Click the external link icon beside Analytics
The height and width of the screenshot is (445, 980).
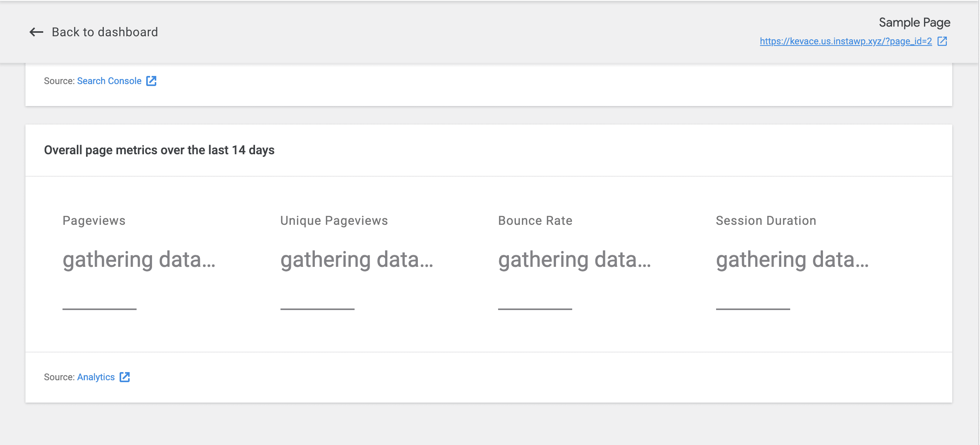tap(125, 377)
